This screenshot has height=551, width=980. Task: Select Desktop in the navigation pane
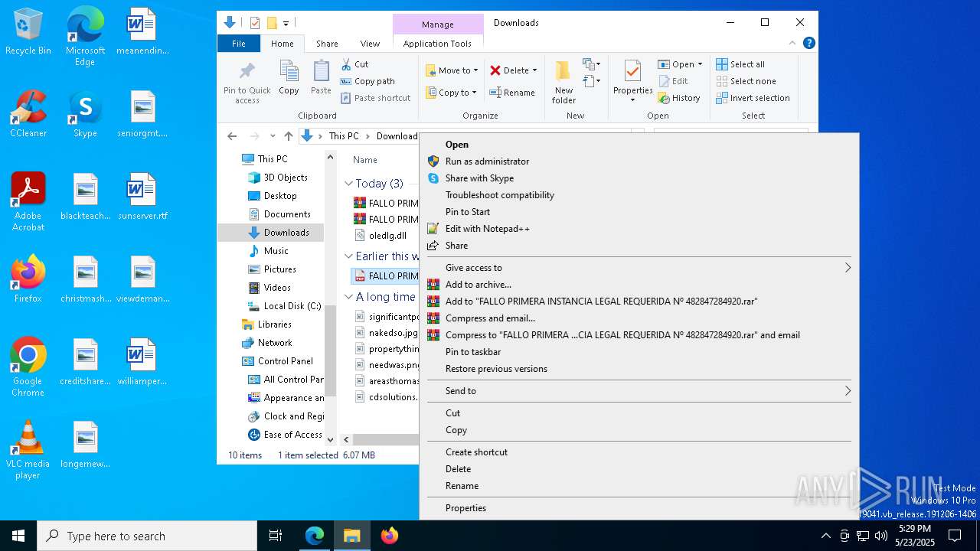pos(280,196)
